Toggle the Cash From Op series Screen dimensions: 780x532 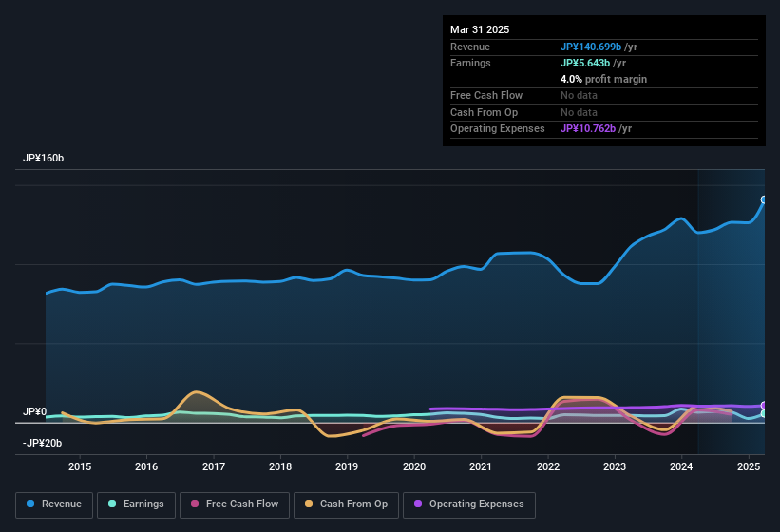[346, 504]
